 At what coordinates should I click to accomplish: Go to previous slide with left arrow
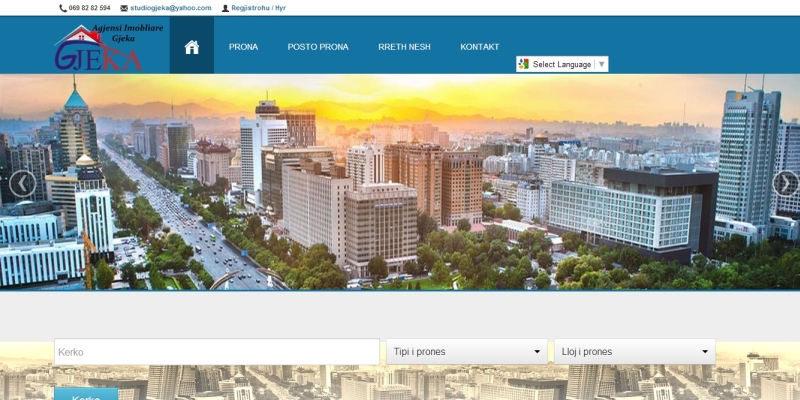click(22, 183)
